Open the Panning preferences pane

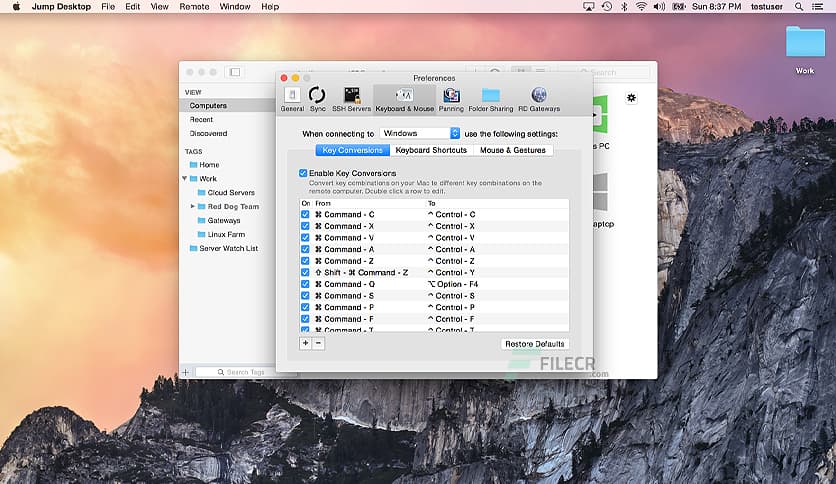pyautogui.click(x=451, y=100)
